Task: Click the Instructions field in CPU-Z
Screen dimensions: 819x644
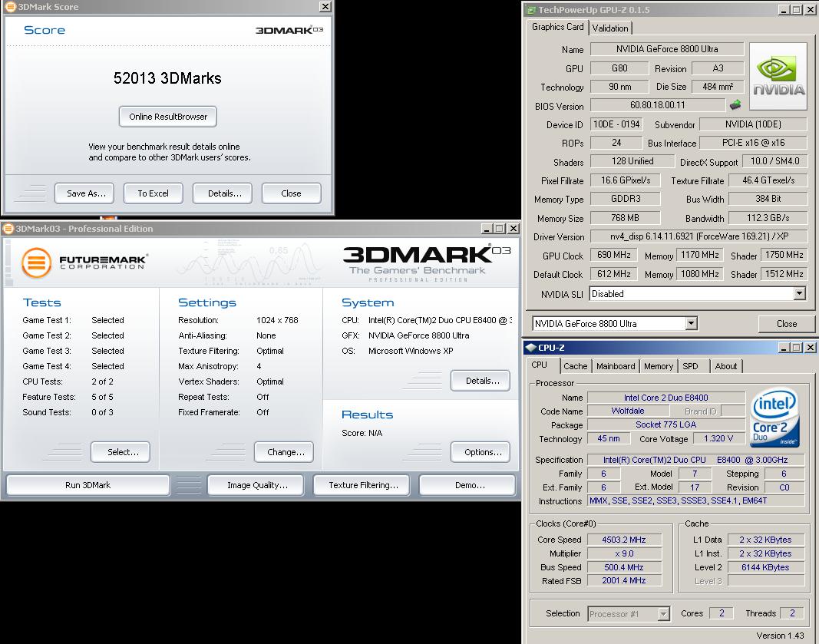Action: 695,501
